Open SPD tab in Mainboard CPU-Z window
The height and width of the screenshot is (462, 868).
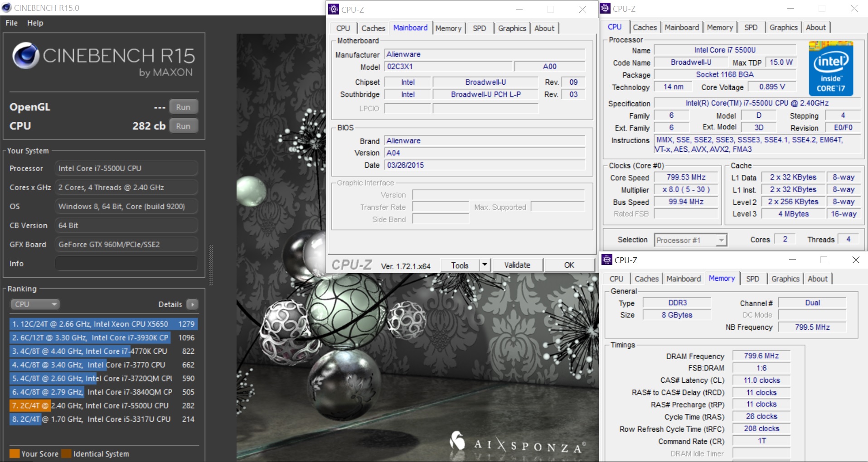pyautogui.click(x=479, y=28)
